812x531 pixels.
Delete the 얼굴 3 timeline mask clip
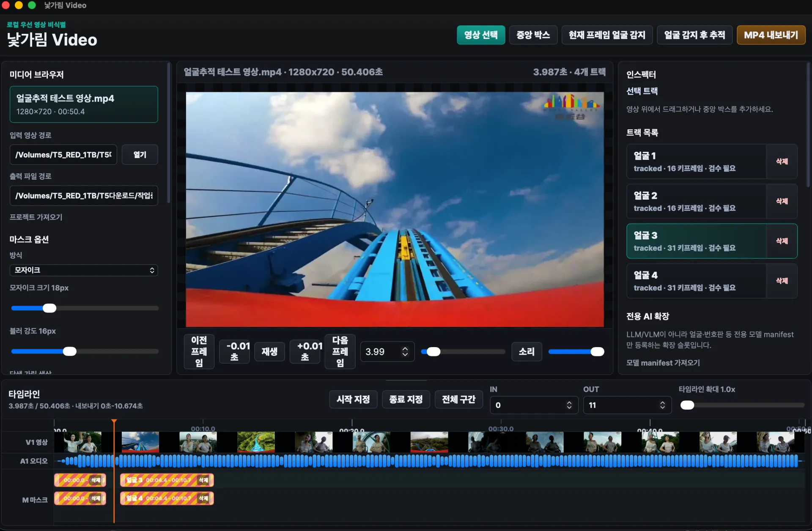203,480
